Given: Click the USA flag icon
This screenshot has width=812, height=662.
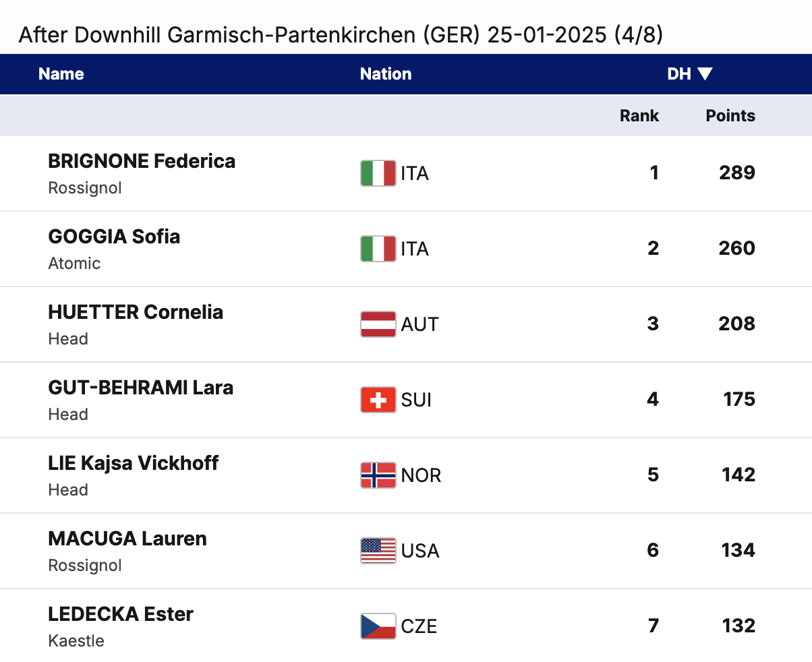Looking at the screenshot, I should (x=378, y=551).
